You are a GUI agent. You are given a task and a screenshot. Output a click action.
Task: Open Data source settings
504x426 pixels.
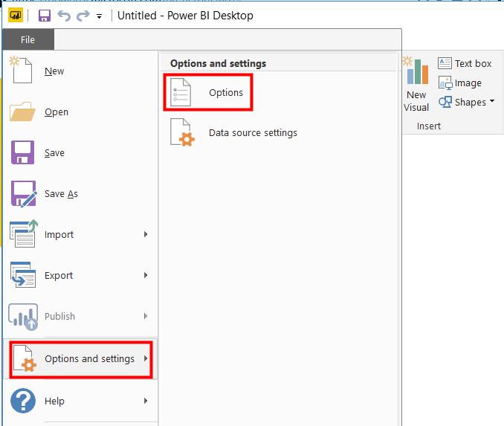pos(253,132)
